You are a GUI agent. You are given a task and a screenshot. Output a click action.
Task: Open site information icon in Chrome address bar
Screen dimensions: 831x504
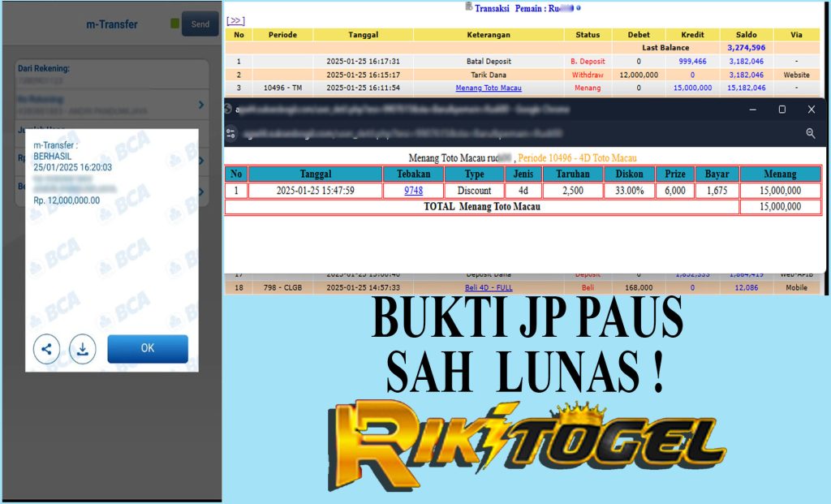tap(230, 134)
